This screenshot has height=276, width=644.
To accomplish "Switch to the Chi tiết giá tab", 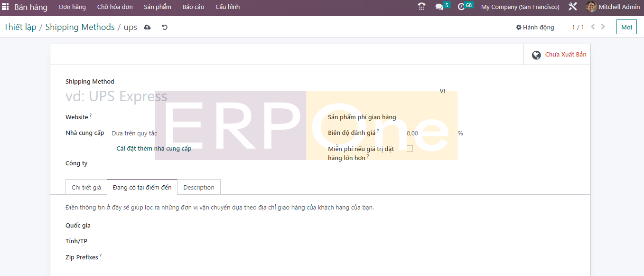I will (86, 187).
